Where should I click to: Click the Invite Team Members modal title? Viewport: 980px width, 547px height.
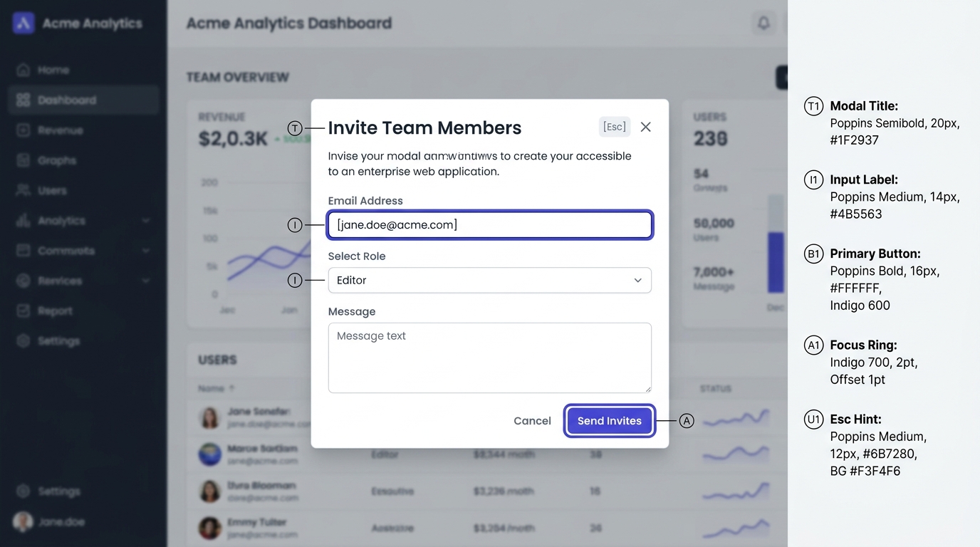click(x=424, y=127)
